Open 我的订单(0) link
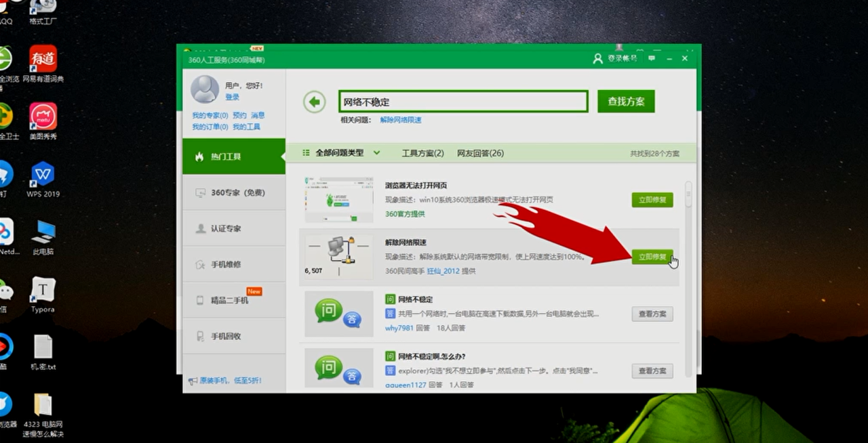The width and height of the screenshot is (868, 443). pyautogui.click(x=210, y=127)
